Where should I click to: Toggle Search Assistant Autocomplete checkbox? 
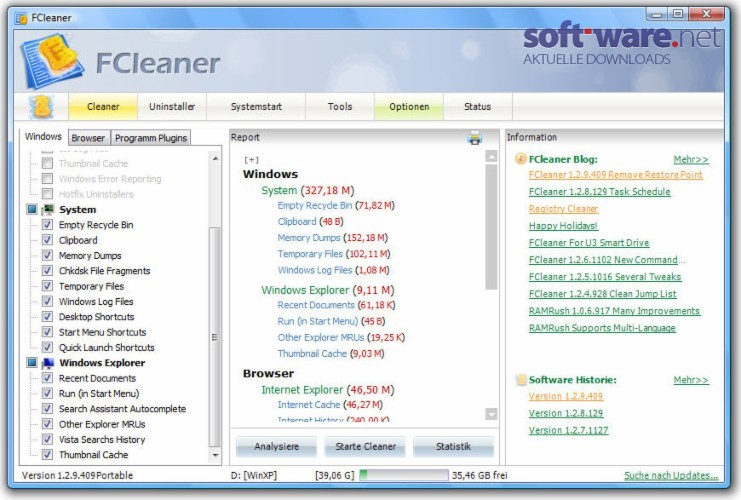coord(47,408)
